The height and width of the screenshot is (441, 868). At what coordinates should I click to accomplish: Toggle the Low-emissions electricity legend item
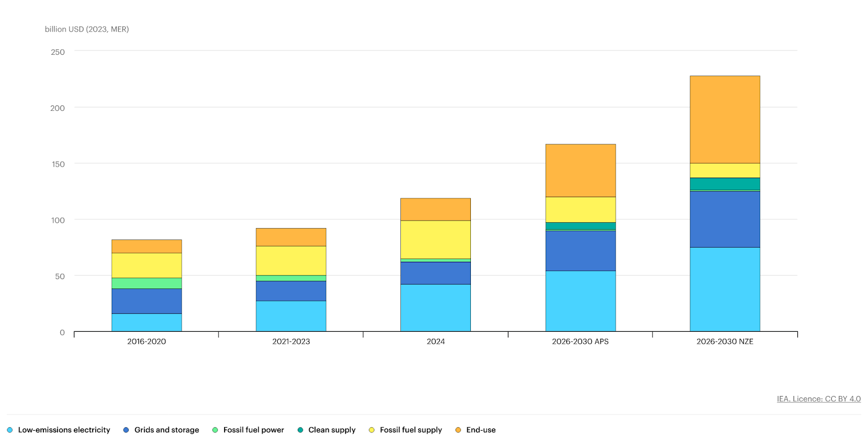click(59, 430)
